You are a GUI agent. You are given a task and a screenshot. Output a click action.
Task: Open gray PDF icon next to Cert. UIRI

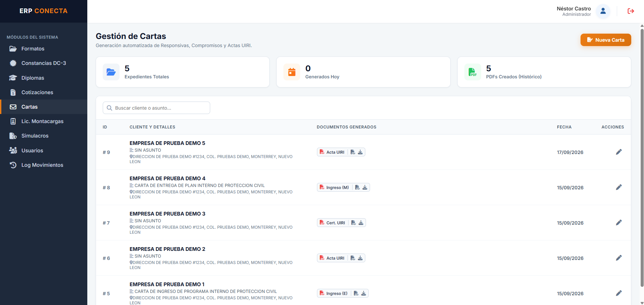click(354, 223)
